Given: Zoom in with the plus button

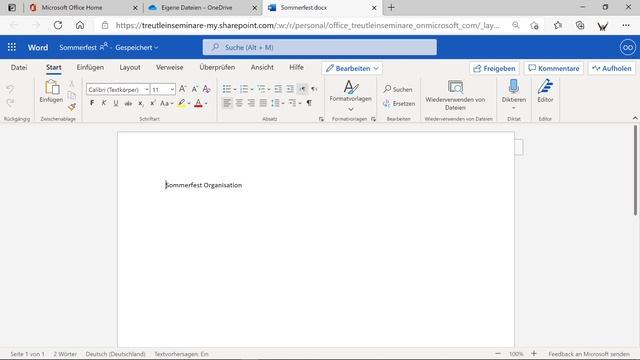Looking at the screenshot, I should point(534,353).
